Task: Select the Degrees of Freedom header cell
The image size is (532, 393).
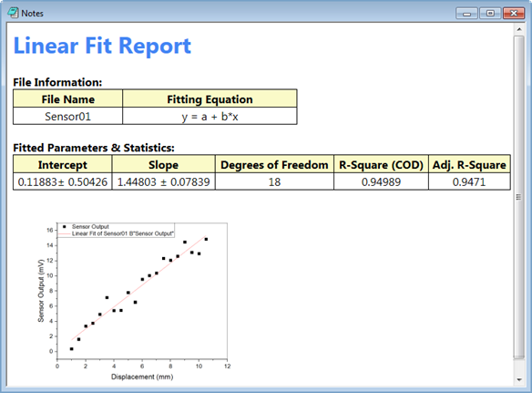Action: [x=274, y=165]
